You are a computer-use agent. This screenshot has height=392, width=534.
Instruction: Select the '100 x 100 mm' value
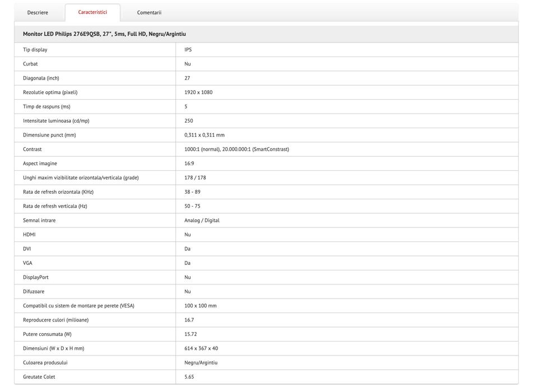201,306
